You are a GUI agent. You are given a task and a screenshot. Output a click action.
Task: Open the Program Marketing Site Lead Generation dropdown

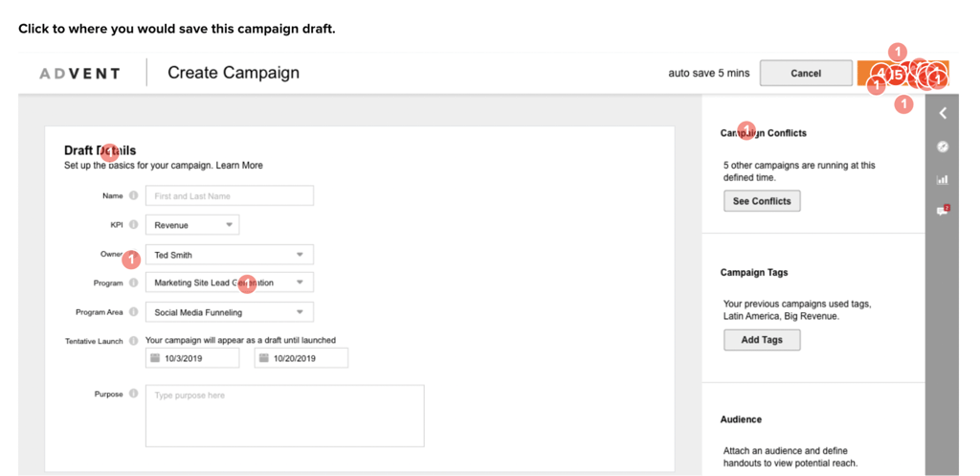(x=230, y=283)
